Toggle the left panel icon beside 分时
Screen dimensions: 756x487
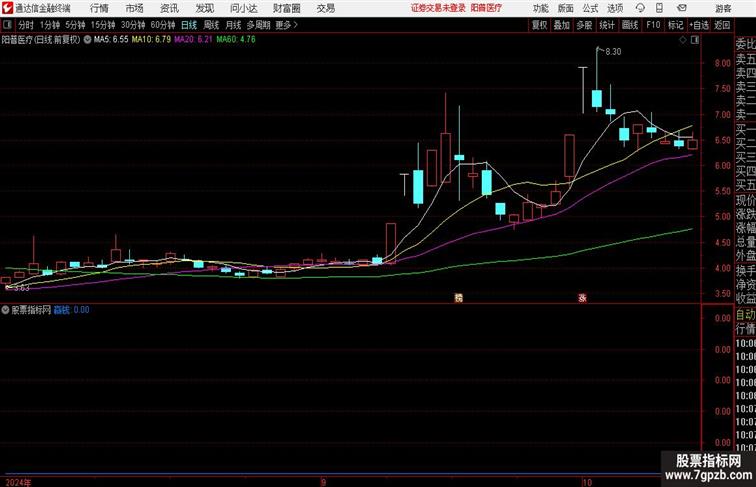point(7,25)
